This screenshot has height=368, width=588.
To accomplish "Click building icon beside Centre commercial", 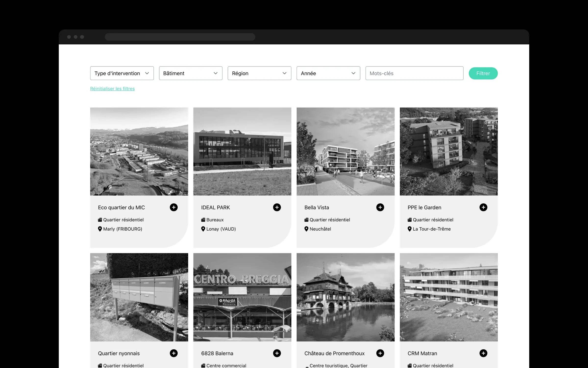I will coord(203,366).
